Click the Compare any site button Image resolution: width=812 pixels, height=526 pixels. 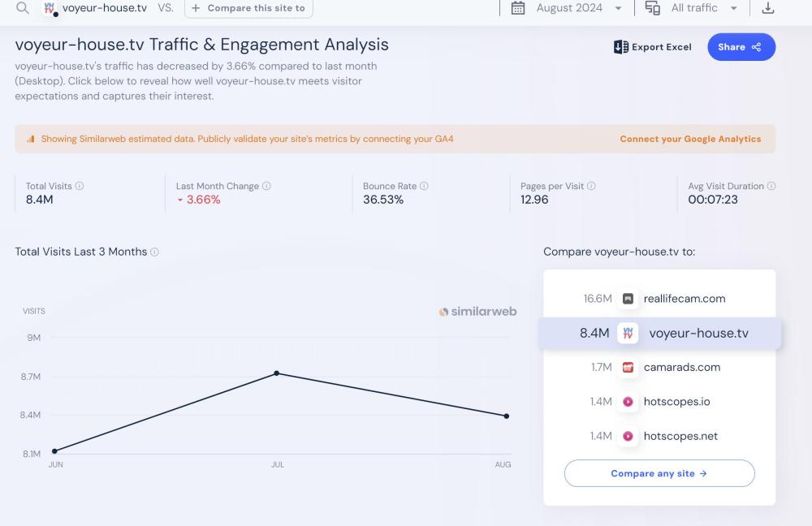click(x=659, y=473)
